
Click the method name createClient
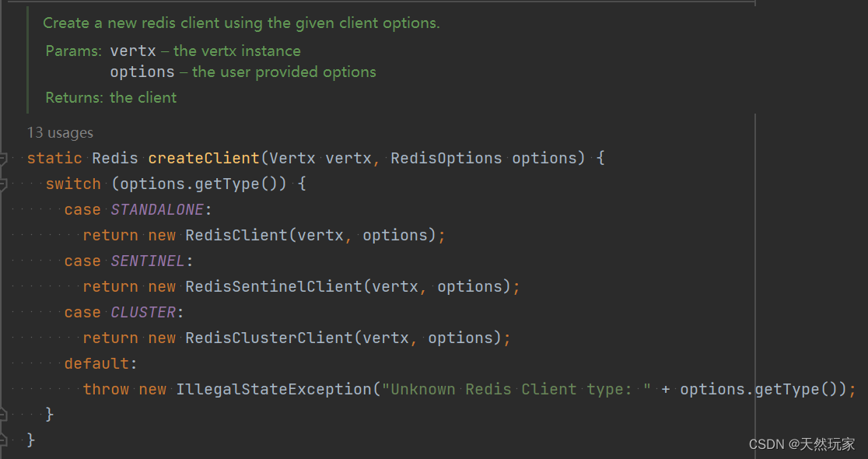click(203, 158)
